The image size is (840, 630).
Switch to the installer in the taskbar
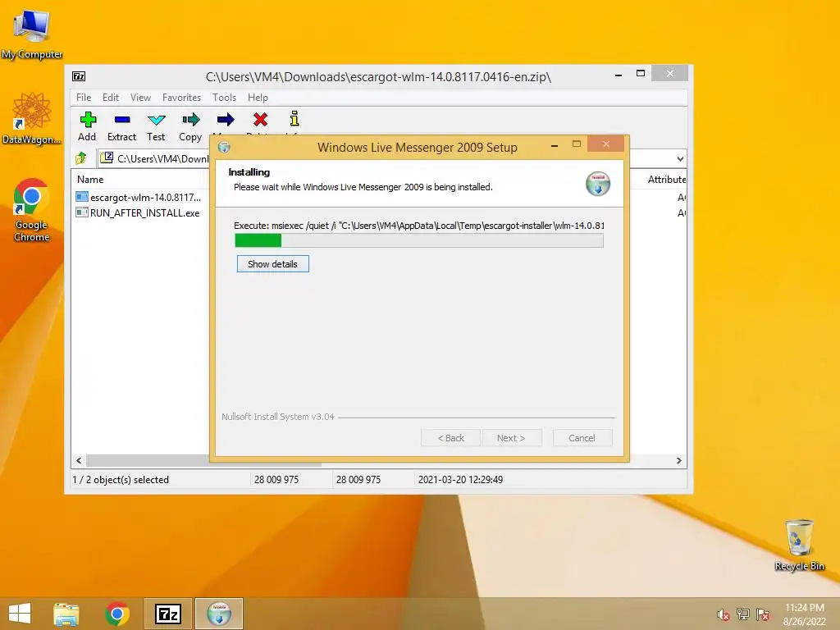click(x=218, y=614)
